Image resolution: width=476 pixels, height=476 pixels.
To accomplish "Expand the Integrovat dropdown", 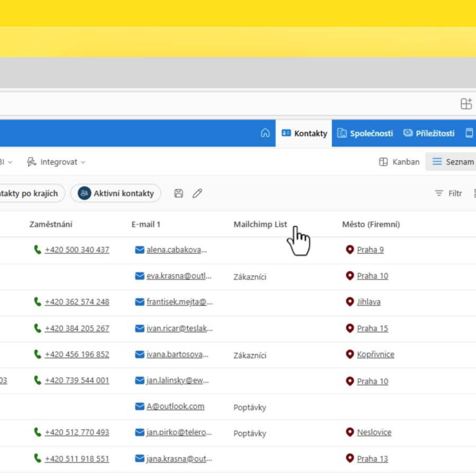I will (56, 162).
